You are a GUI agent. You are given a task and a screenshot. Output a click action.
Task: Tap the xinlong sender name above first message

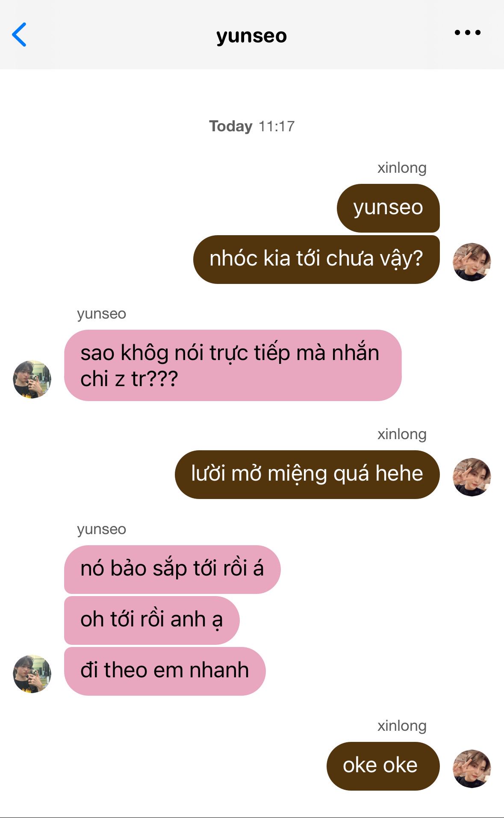402,168
